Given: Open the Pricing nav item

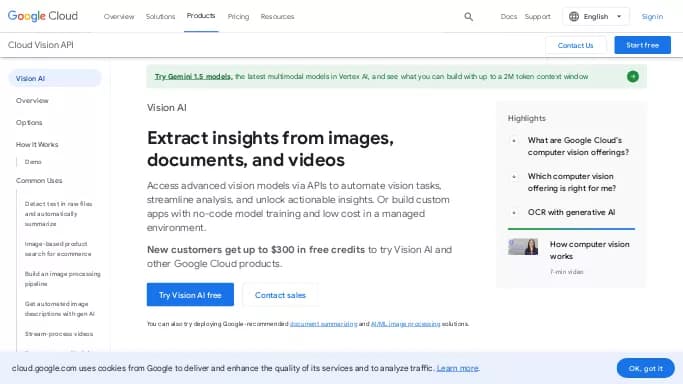Looking at the screenshot, I should tap(238, 17).
